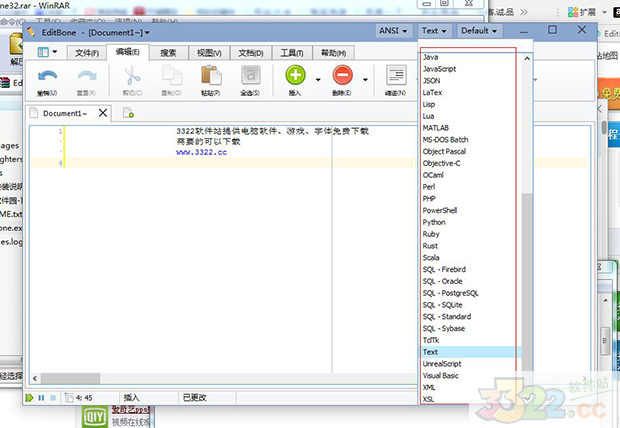Click the editor horizontal scrollbar left arrow
Image resolution: width=620 pixels, height=428 pixels.
point(35,379)
